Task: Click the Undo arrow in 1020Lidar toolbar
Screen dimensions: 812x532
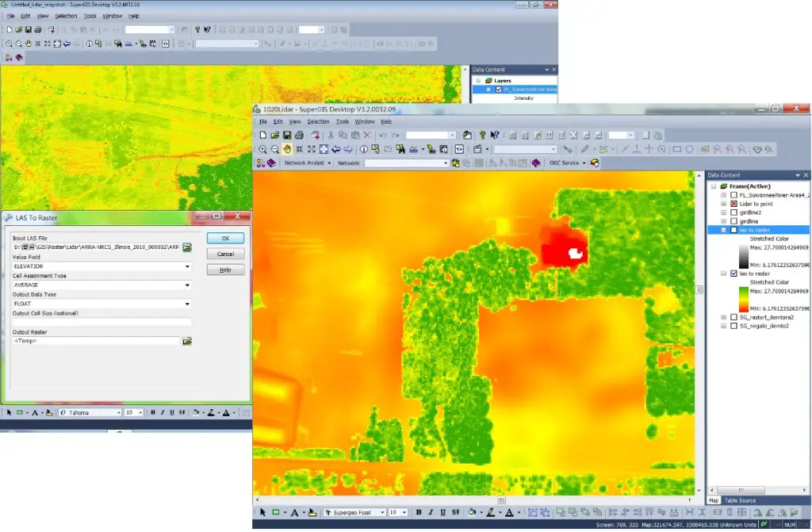Action: [x=383, y=136]
